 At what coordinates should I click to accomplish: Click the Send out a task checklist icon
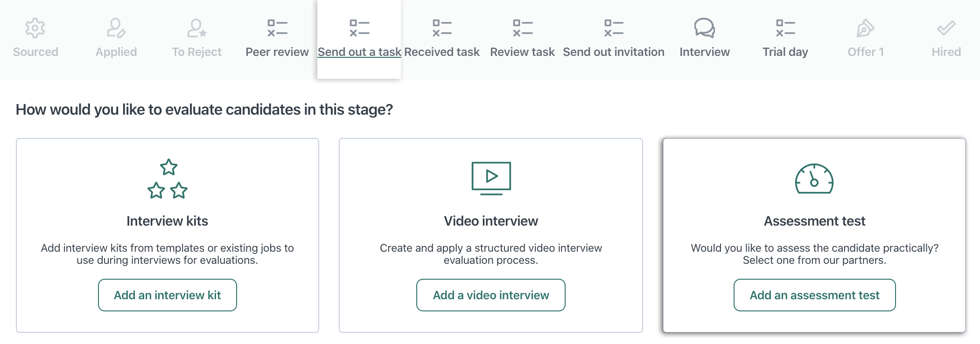coord(359,28)
